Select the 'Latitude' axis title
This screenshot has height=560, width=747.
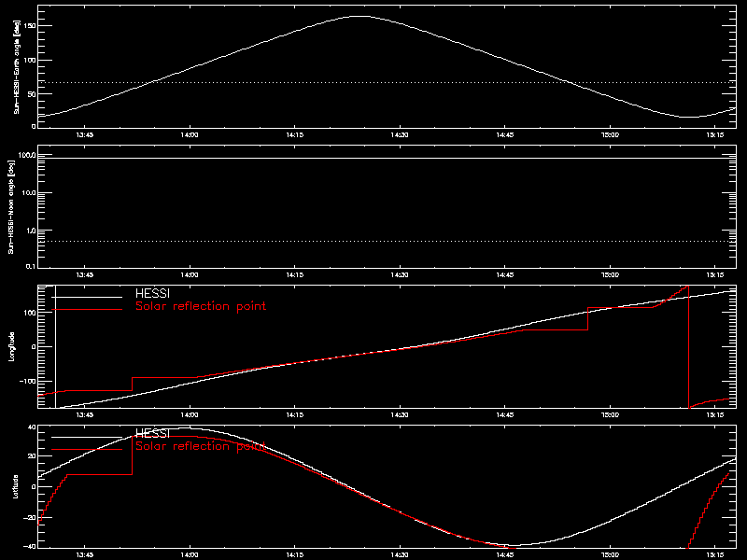click(16, 486)
